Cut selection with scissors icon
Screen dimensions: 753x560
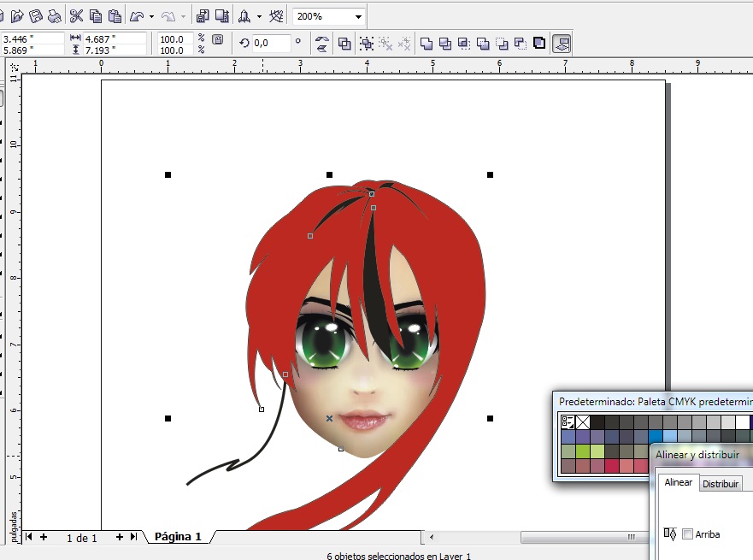(x=76, y=16)
